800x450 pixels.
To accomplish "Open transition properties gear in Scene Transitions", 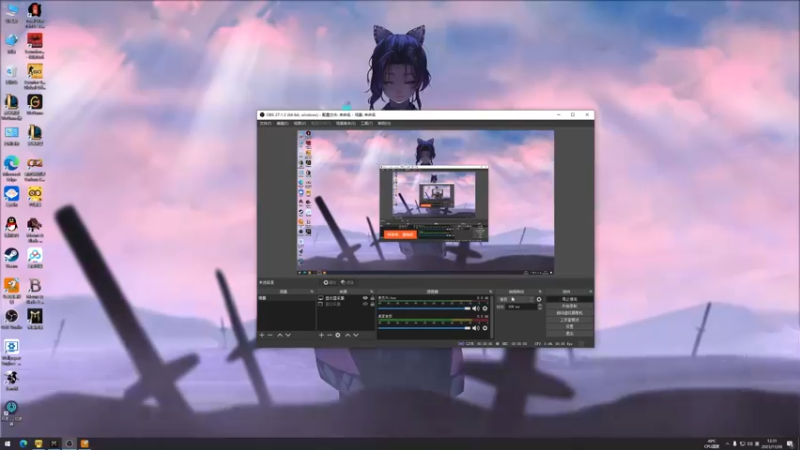I will (x=539, y=299).
